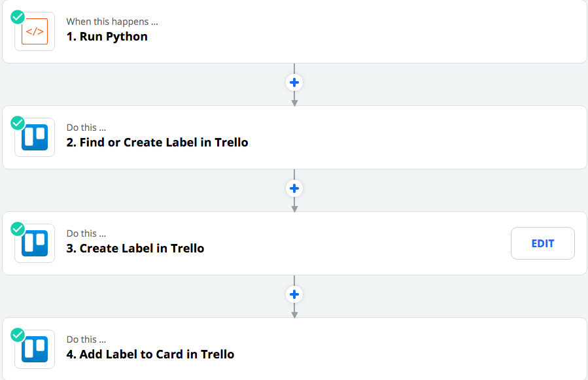Click 'Do this ...' text on step 3
Screen dimensions: 588x380
point(86,233)
